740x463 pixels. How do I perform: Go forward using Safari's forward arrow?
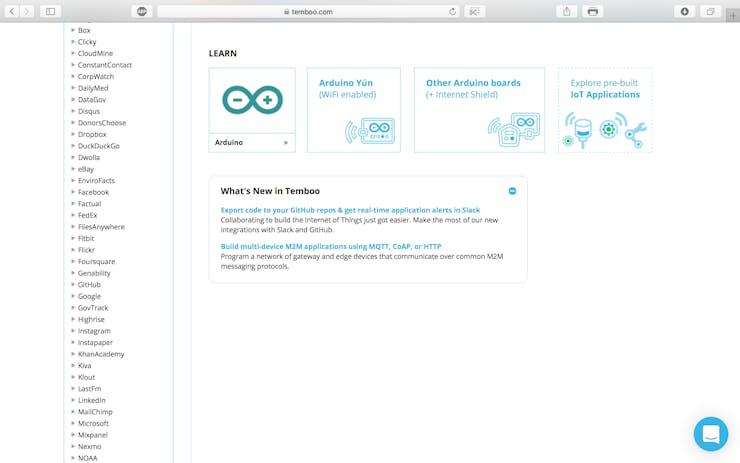pyautogui.click(x=27, y=11)
